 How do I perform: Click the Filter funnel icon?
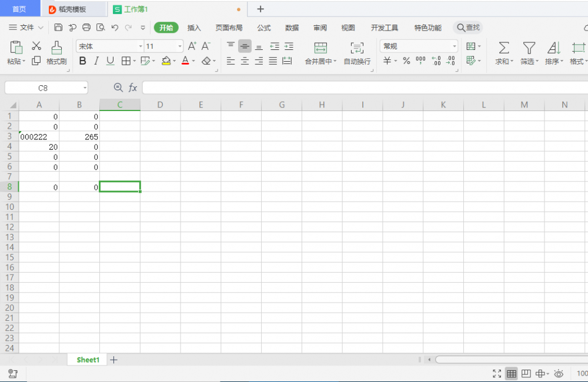click(x=529, y=48)
